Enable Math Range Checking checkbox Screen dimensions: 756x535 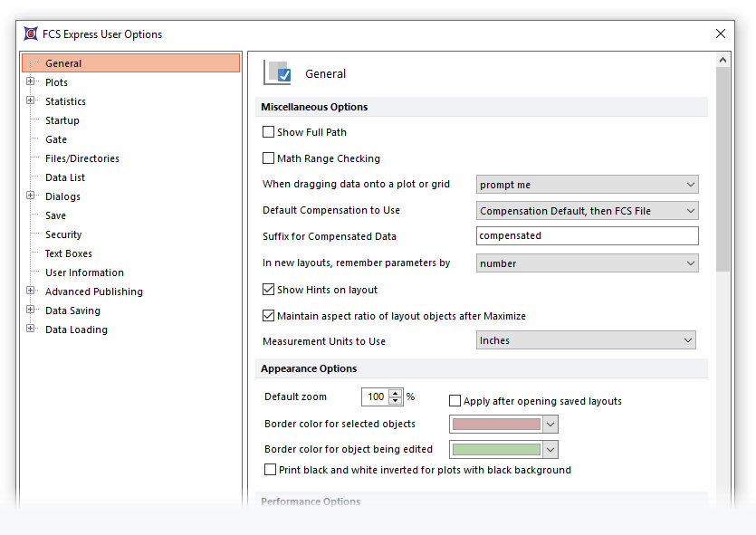pyautogui.click(x=269, y=158)
